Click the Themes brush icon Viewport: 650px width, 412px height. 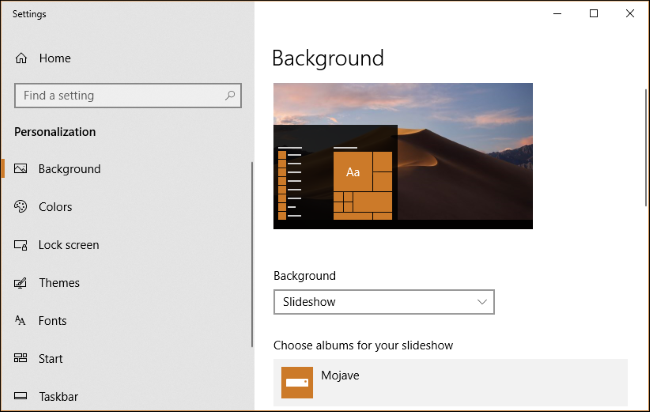(x=21, y=283)
